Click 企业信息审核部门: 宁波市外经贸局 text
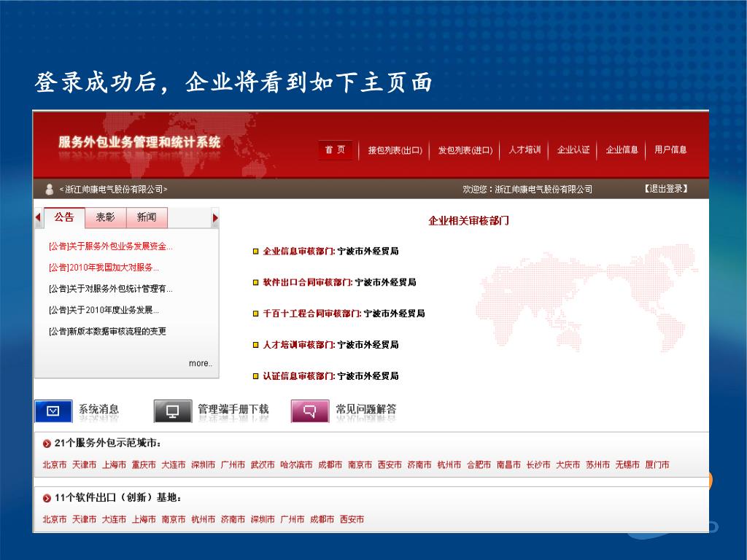This screenshot has width=747, height=560. 330,252
